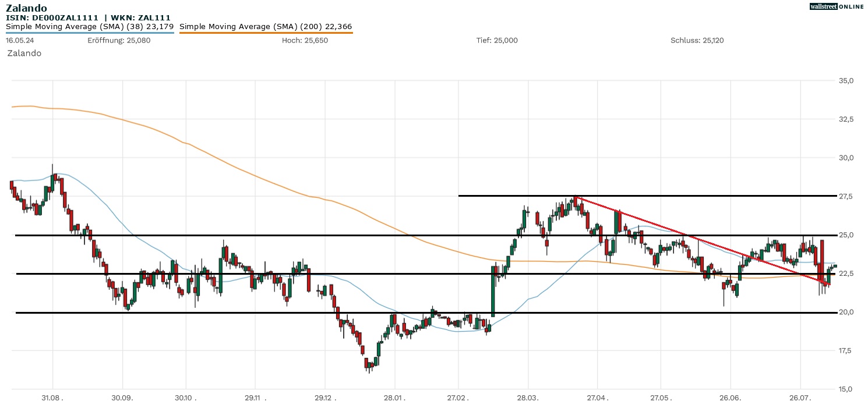Click the Schluss 25,120 value
Image resolution: width=868 pixels, height=401 pixels.
pyautogui.click(x=697, y=40)
